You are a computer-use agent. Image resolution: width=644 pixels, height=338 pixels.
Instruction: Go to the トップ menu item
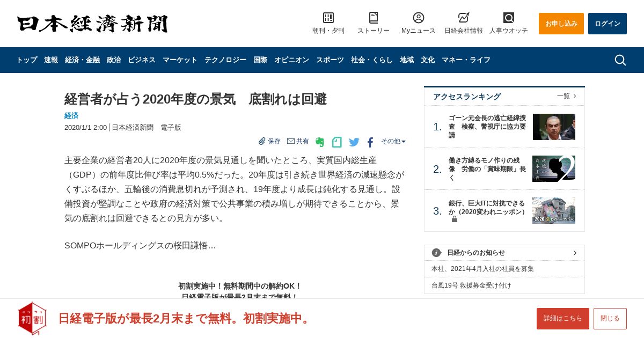(x=27, y=60)
